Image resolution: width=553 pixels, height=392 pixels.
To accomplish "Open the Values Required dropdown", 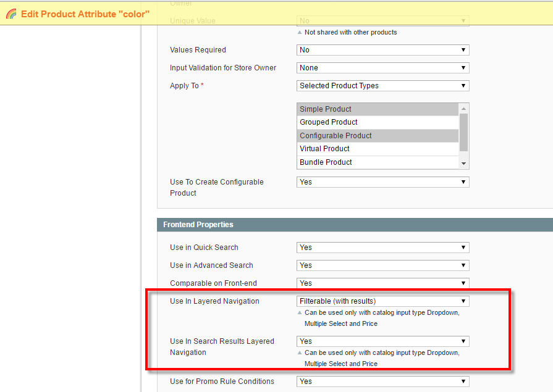I will pyautogui.click(x=382, y=50).
